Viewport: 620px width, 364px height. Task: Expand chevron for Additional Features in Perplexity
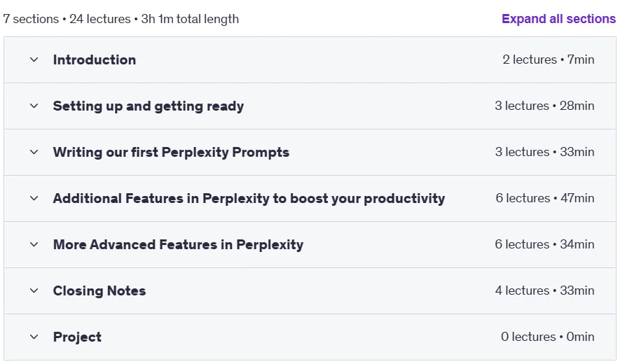pyautogui.click(x=34, y=198)
